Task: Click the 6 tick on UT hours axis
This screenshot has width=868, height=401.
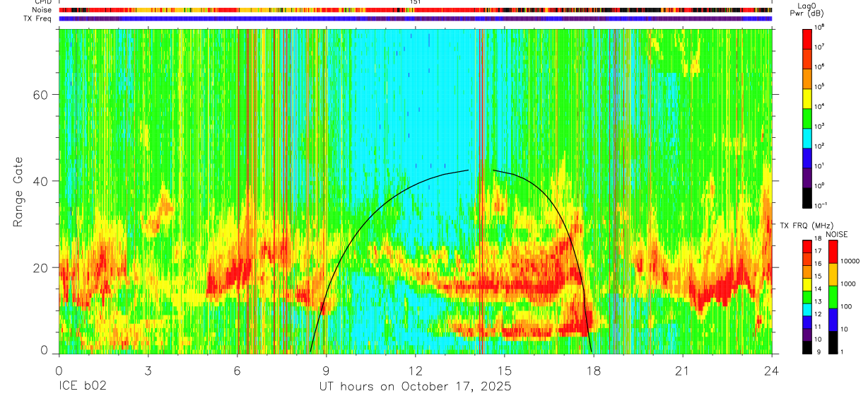Action: coord(237,370)
